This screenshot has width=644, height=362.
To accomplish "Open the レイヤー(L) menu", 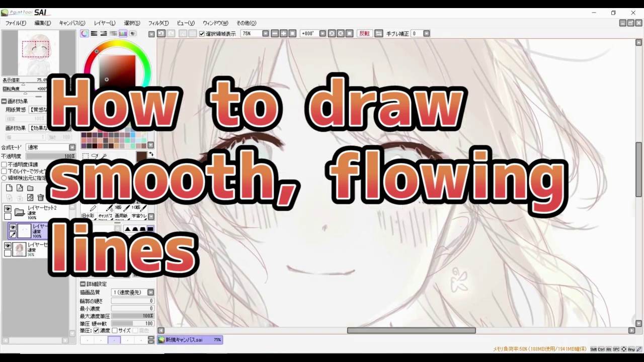I will coord(105,23).
